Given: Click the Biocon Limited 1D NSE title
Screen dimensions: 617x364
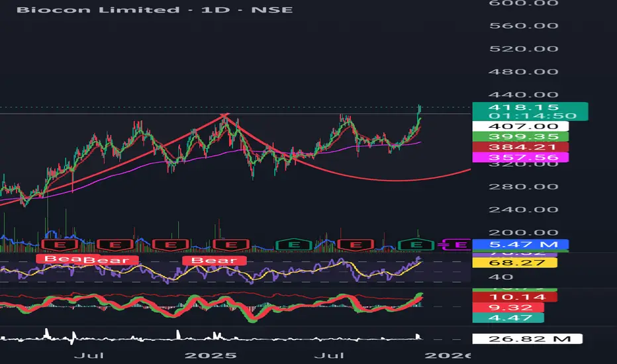Looking at the screenshot, I should click(155, 9).
